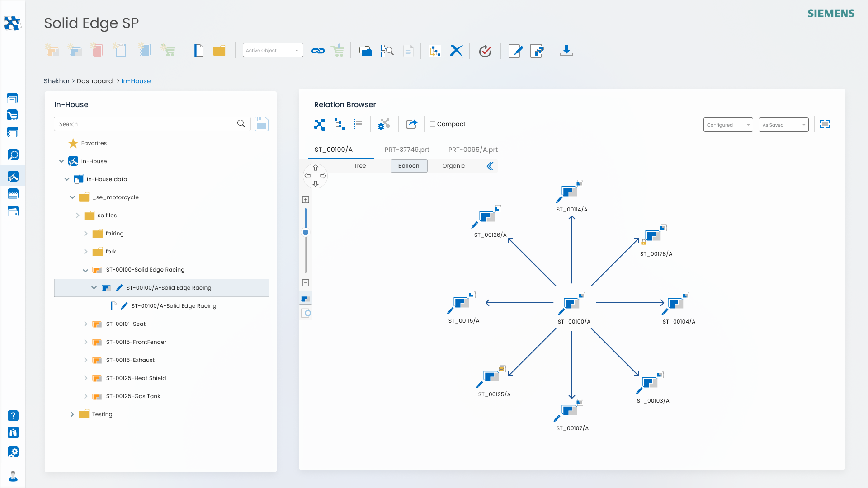Select ST-00115-FrontFender tree item
Screen dimensions: 868x488
(136, 342)
